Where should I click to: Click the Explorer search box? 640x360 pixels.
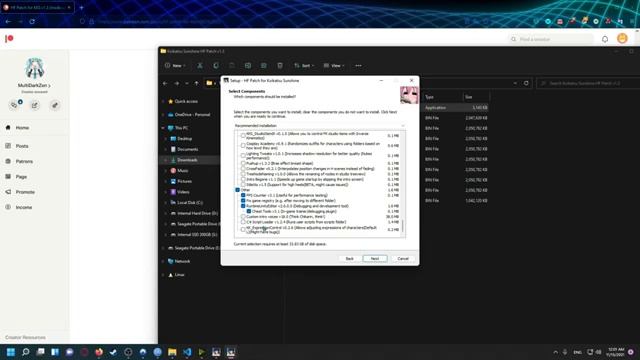(589, 83)
